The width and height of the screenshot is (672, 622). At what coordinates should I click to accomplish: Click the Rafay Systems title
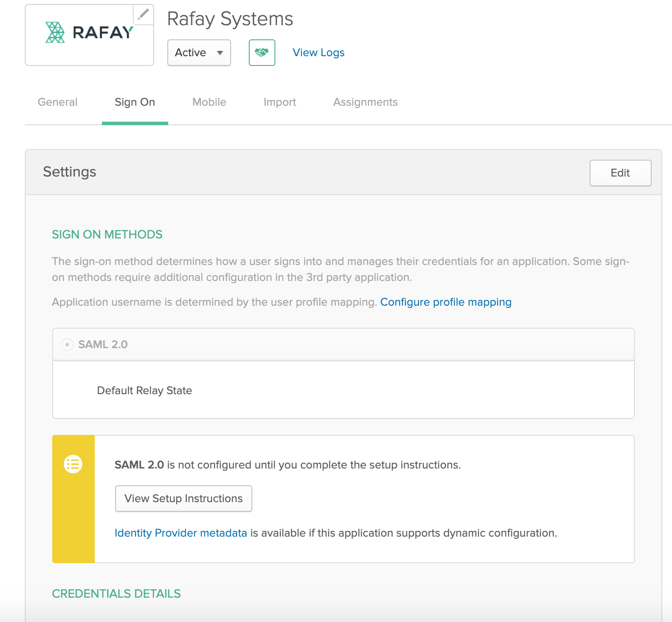pyautogui.click(x=230, y=19)
